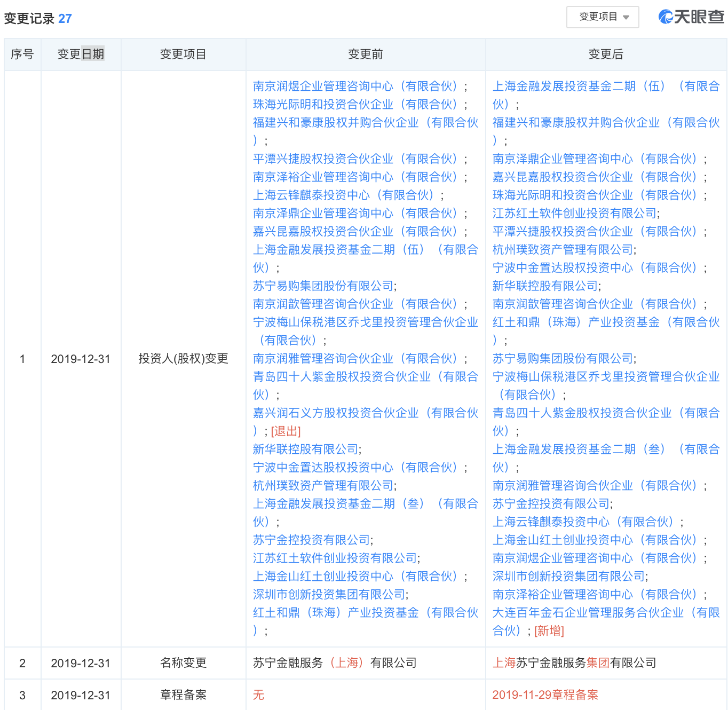
Task: Open 平潭兴捷股权投资合伙企业 in 变更后 column
Action: 598,232
